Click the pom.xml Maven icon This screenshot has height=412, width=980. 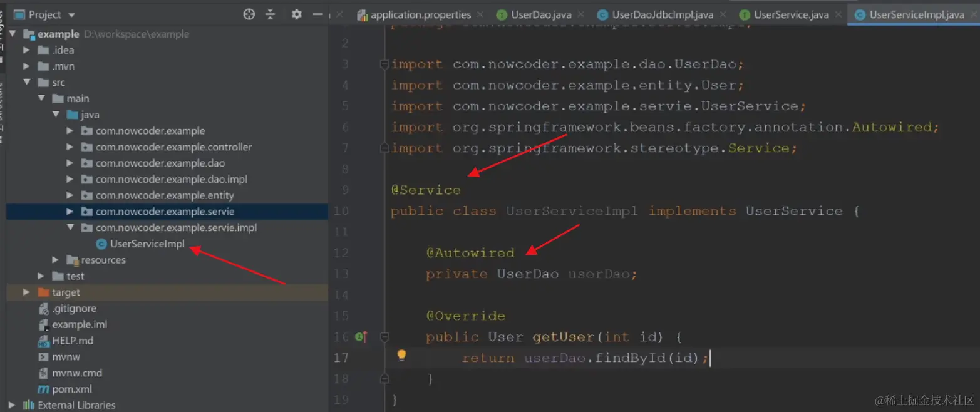click(x=43, y=389)
